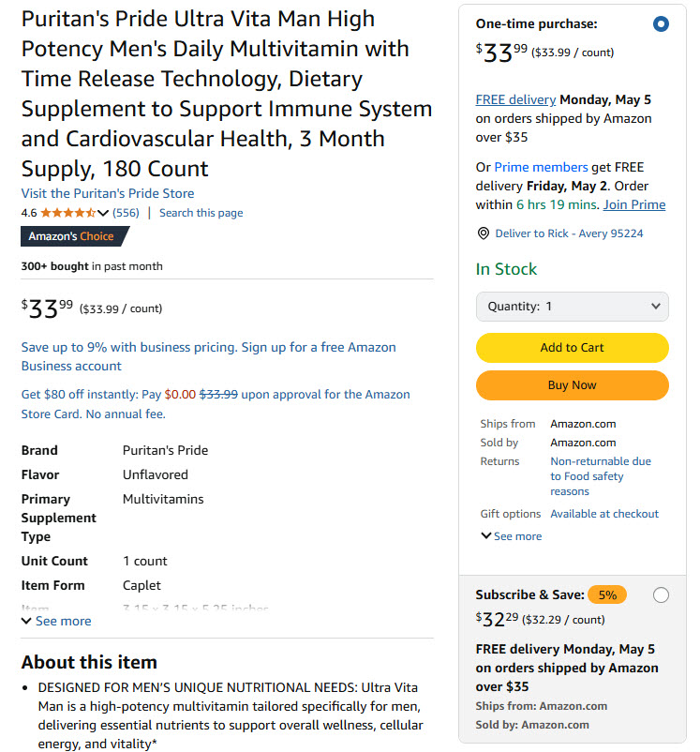Open the FREE delivery details link
Viewport: 700px width, 752px height.
click(515, 99)
